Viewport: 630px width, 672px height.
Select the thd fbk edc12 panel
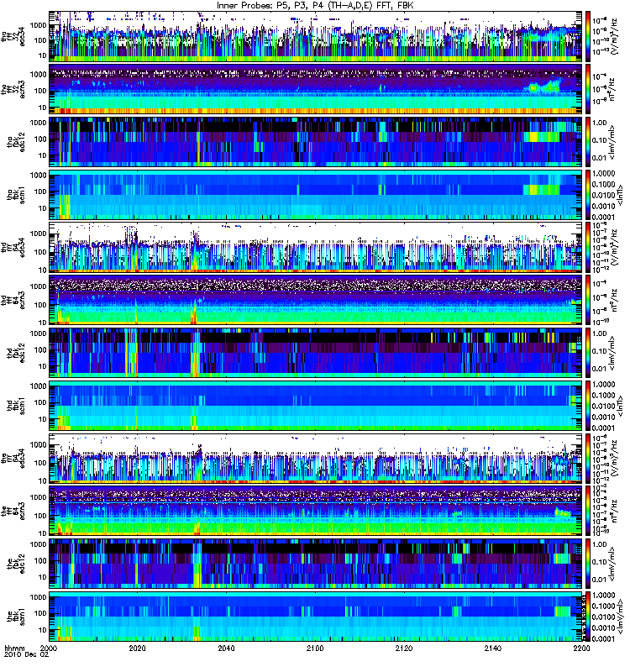point(316,353)
